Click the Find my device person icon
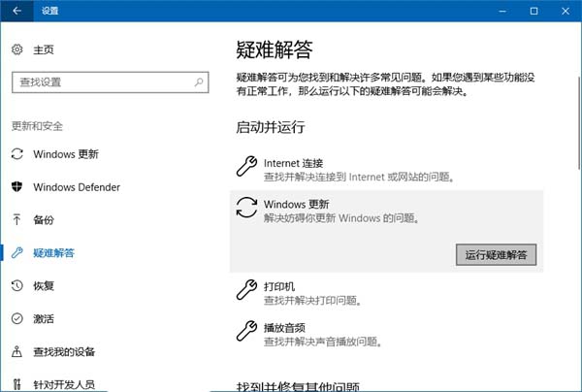 click(17, 352)
